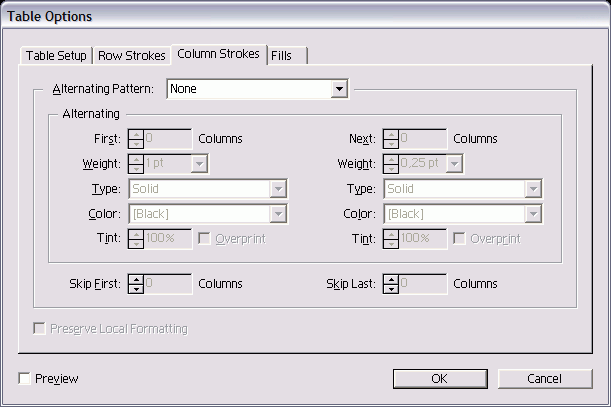Enable the Preview checkbox

tap(25, 379)
